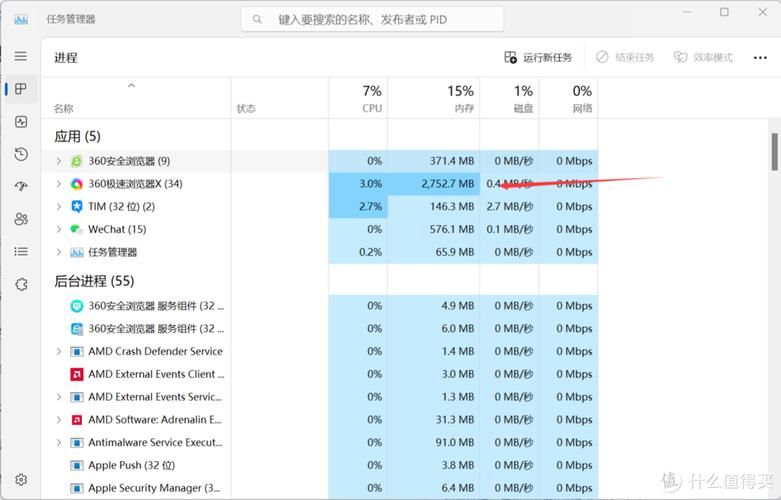The image size is (781, 500).
Task: Select the 65.9 MB memory cell
Action: click(x=434, y=252)
